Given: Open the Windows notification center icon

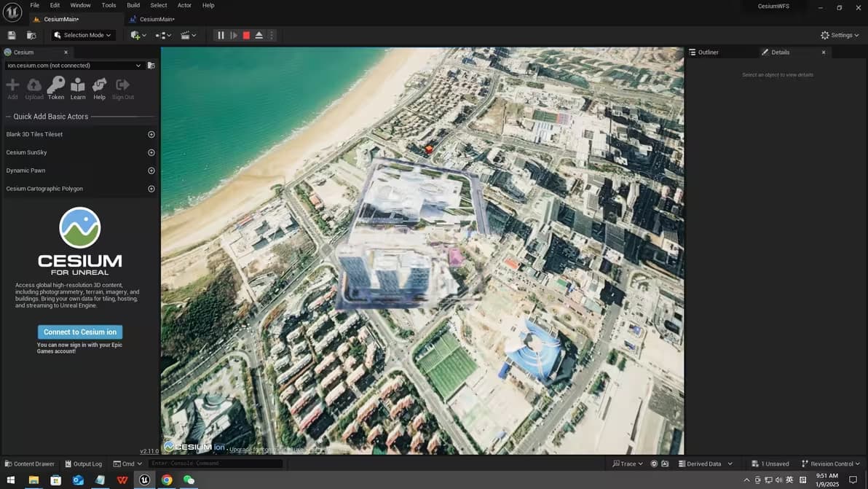Looking at the screenshot, I should click(x=853, y=480).
